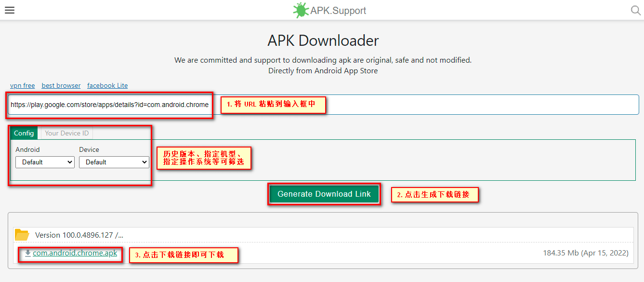
Task: Open the hamburger menu
Action: (x=10, y=10)
